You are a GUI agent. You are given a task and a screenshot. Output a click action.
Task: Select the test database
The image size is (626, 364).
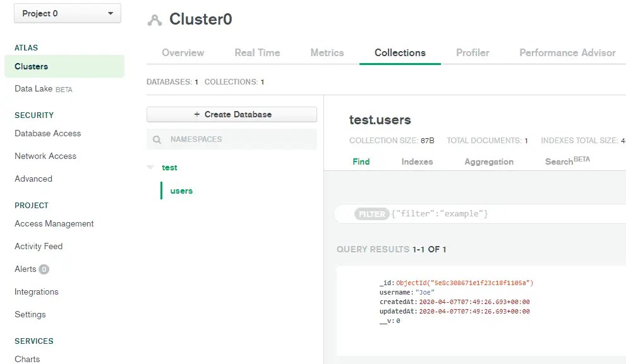(x=169, y=167)
